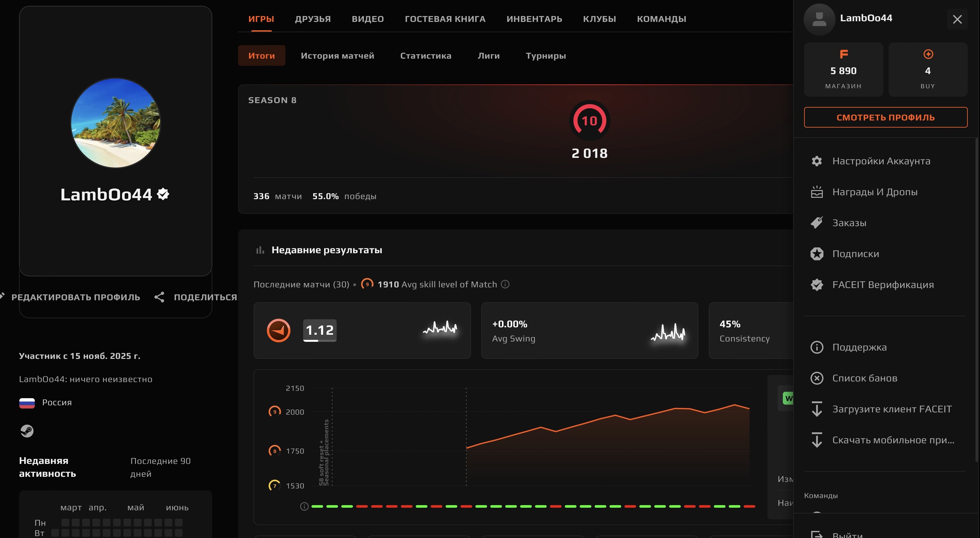980x538 pixels.
Task: Click the 1.12 rating sparkline chart
Action: coord(440,328)
